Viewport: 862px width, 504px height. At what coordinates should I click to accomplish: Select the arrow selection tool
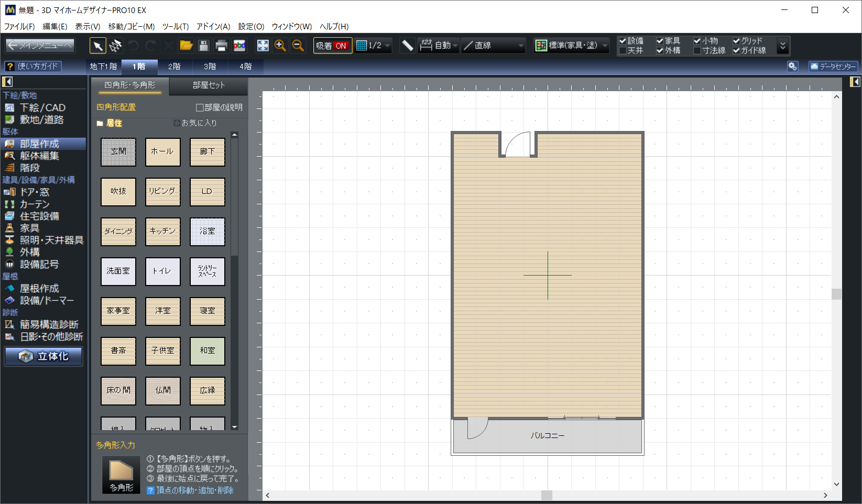97,46
